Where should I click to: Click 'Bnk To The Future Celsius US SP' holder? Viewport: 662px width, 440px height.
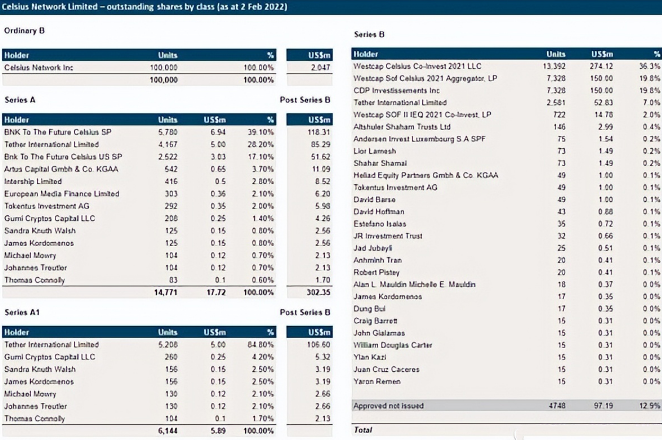[x=63, y=157]
